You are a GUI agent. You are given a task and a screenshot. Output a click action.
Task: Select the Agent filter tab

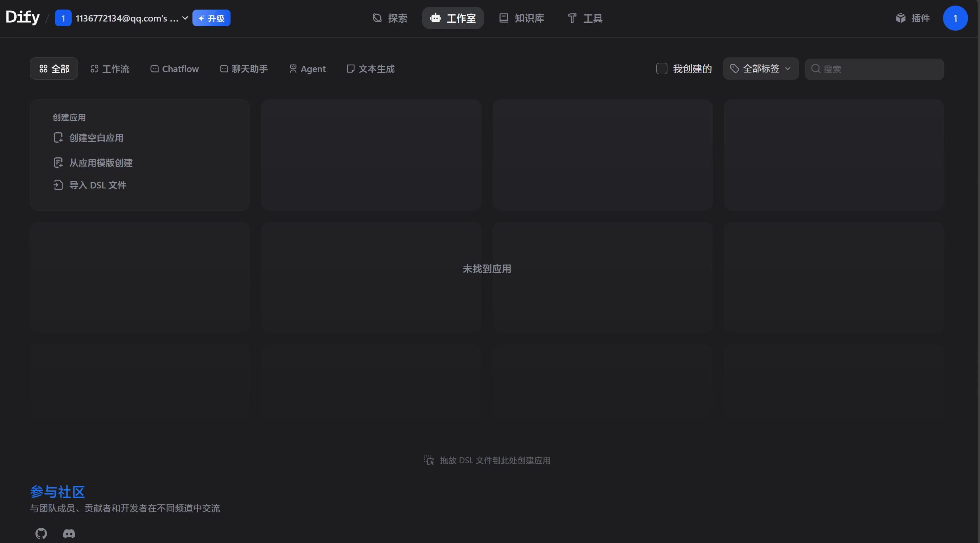click(307, 69)
